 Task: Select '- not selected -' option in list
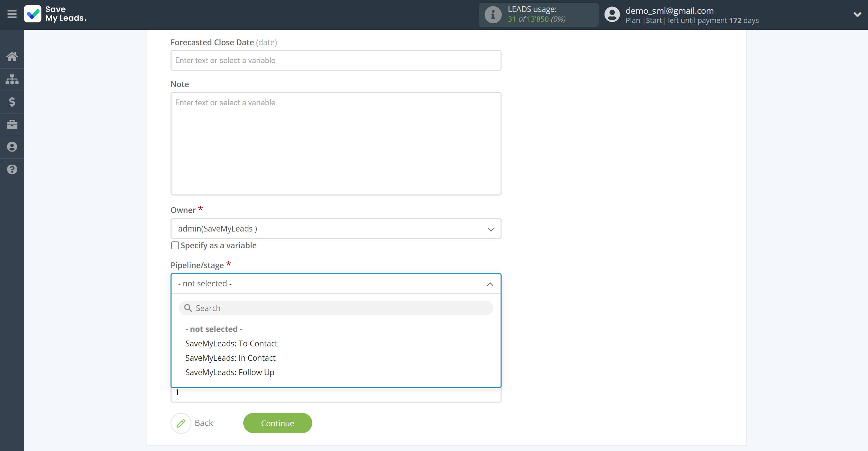pyautogui.click(x=214, y=329)
